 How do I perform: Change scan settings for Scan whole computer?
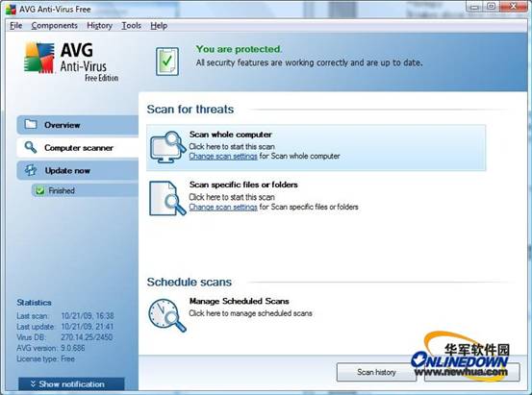[223, 157]
